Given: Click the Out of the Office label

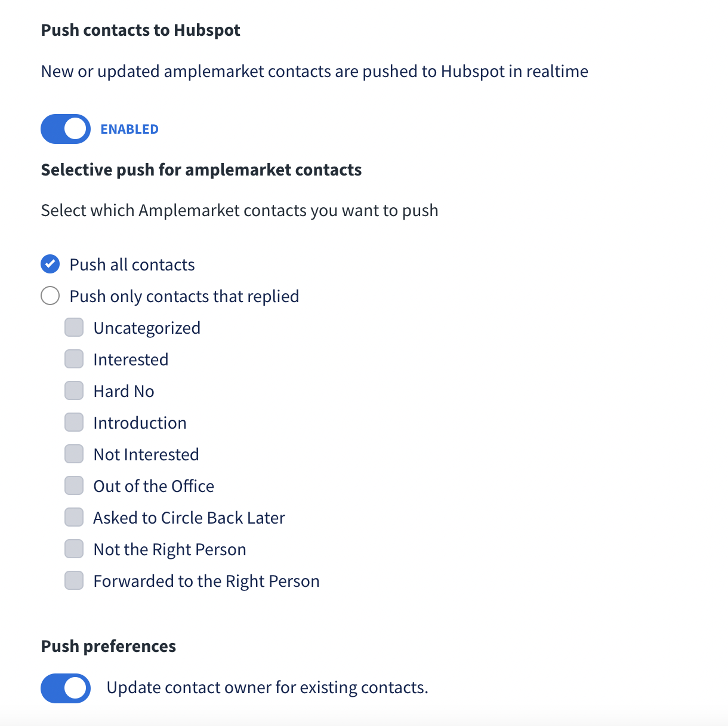Looking at the screenshot, I should (x=153, y=486).
